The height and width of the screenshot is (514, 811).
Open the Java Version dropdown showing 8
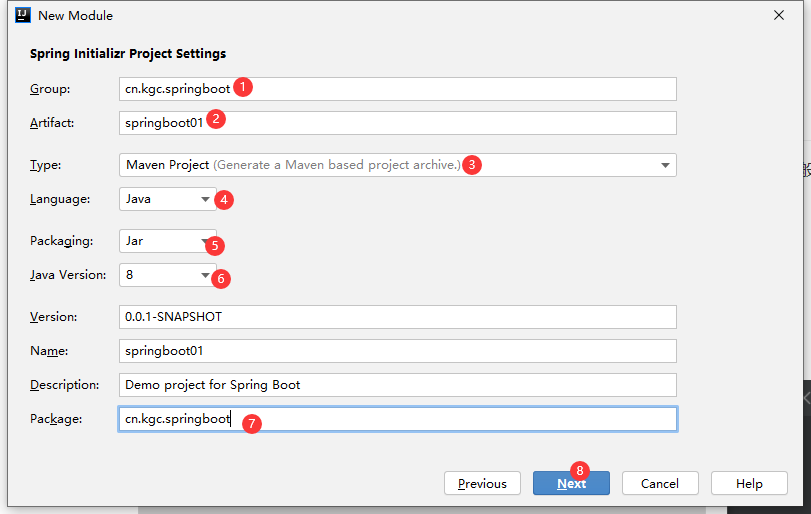168,275
